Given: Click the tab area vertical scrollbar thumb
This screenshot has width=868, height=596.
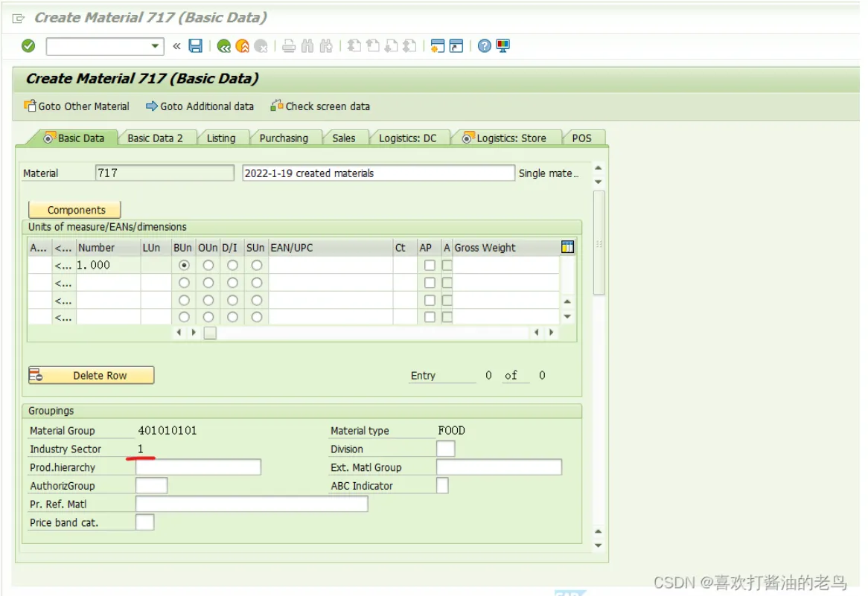Looking at the screenshot, I should [x=599, y=243].
